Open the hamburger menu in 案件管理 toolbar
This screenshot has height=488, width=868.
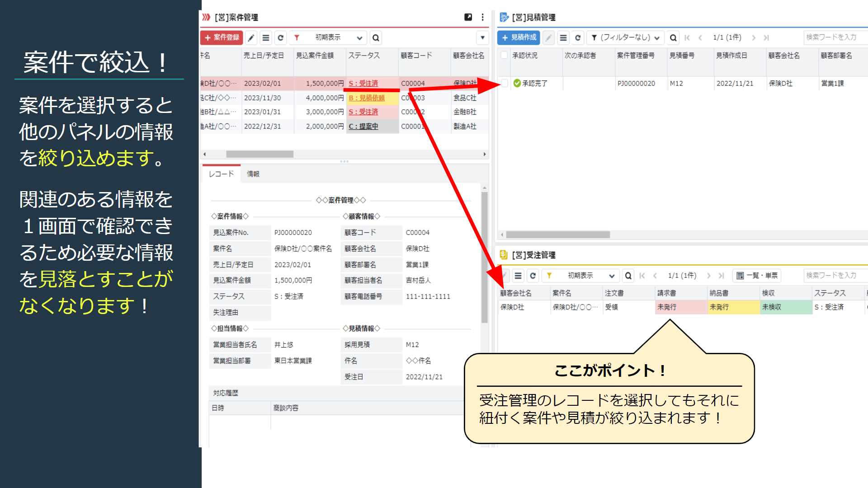pyautogui.click(x=266, y=38)
